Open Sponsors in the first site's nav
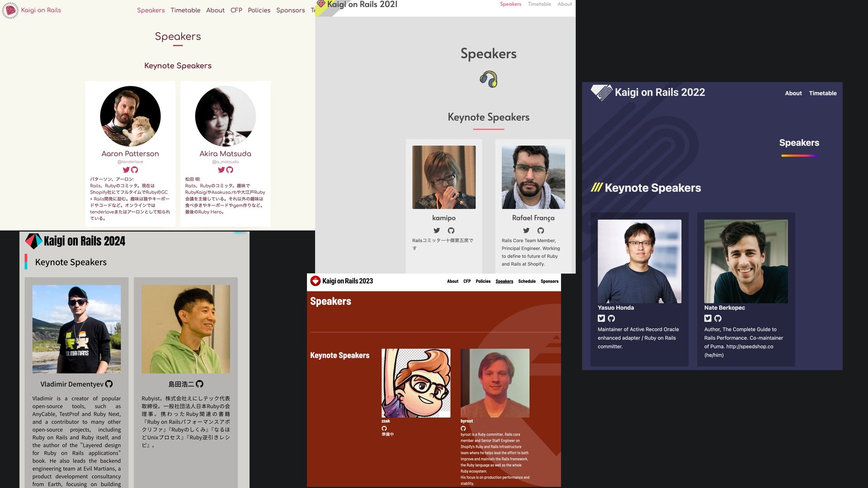The height and width of the screenshot is (488, 868). click(291, 10)
